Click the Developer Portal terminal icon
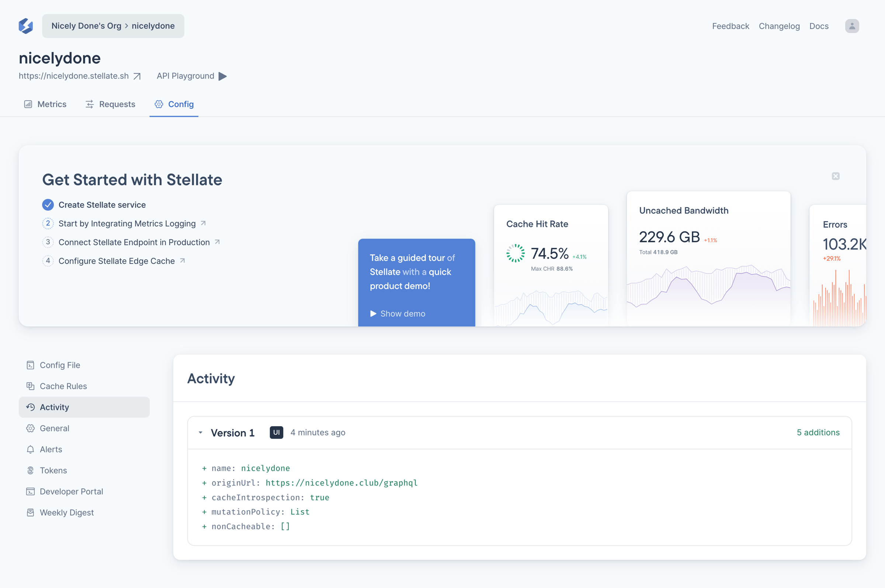 click(30, 491)
